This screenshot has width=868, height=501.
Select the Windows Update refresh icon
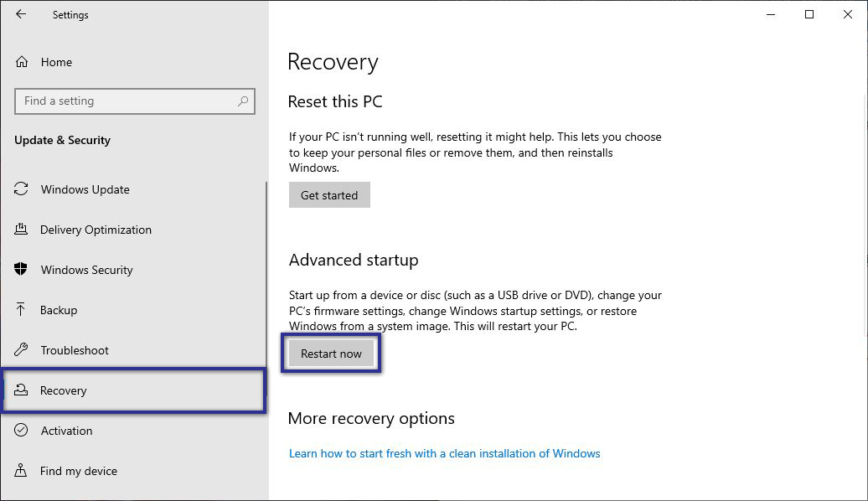[20, 189]
